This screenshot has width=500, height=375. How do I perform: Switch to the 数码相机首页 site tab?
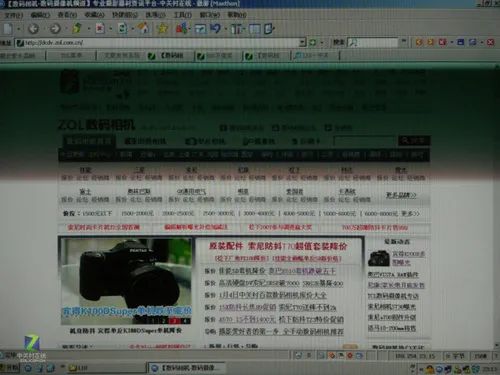click(x=88, y=141)
